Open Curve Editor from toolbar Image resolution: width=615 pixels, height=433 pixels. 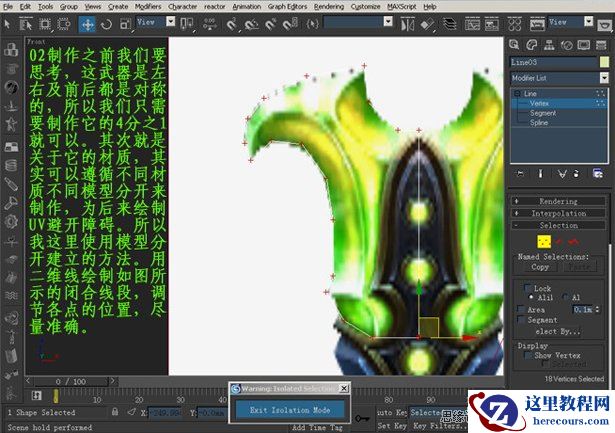pos(472,24)
